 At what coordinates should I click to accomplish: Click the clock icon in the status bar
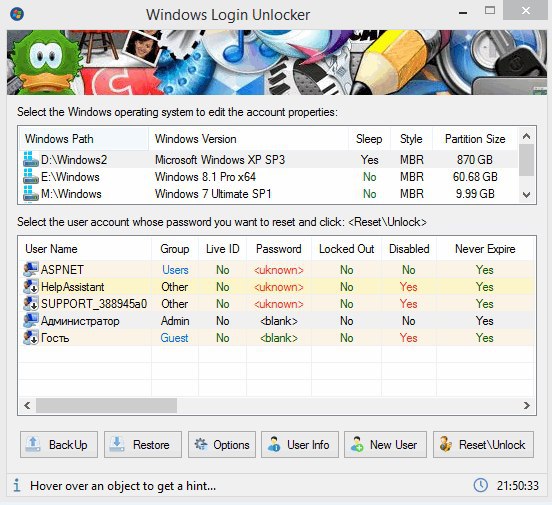click(481, 485)
